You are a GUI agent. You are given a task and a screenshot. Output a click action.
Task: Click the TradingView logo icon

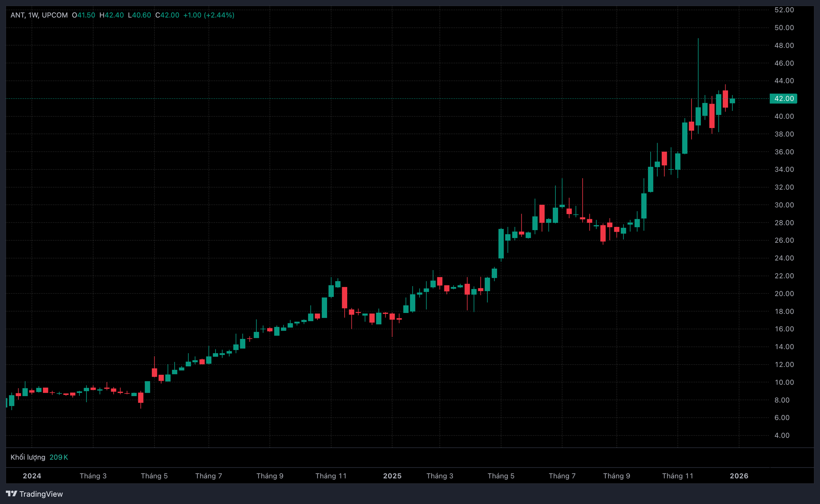[11, 493]
